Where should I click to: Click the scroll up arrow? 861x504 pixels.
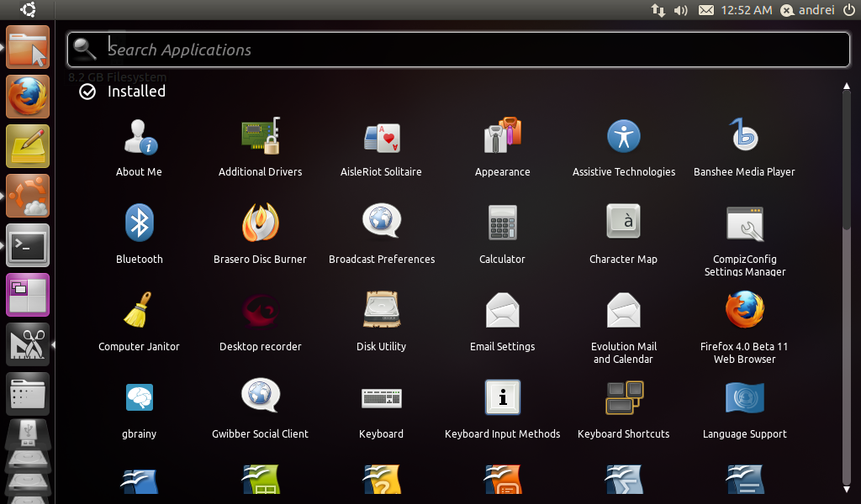(846, 87)
